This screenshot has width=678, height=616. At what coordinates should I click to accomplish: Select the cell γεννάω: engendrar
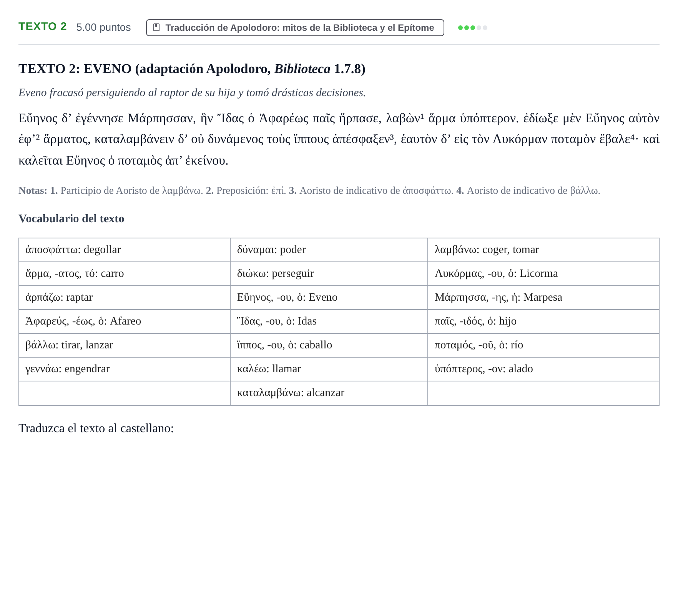pyautogui.click(x=125, y=369)
